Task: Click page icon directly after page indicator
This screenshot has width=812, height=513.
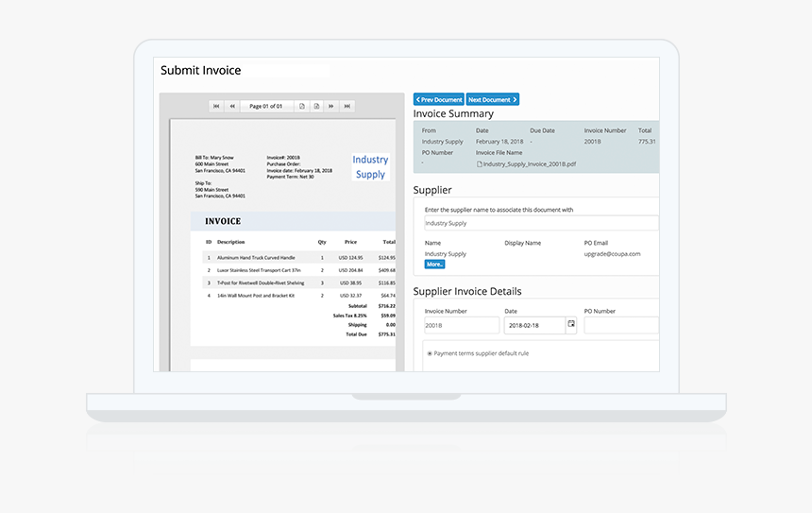Action: point(302,106)
